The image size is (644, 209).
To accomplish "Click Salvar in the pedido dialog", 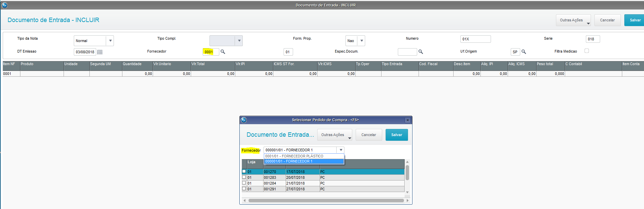I will click(x=396, y=135).
